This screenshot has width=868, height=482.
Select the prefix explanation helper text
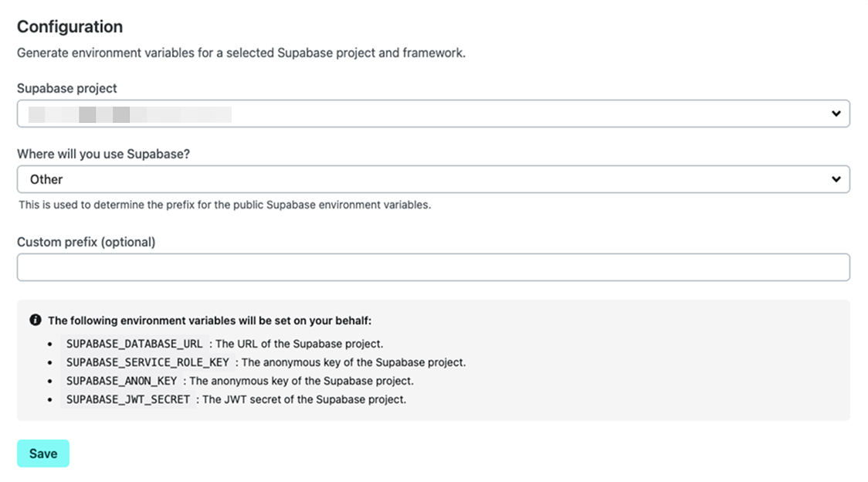[225, 205]
